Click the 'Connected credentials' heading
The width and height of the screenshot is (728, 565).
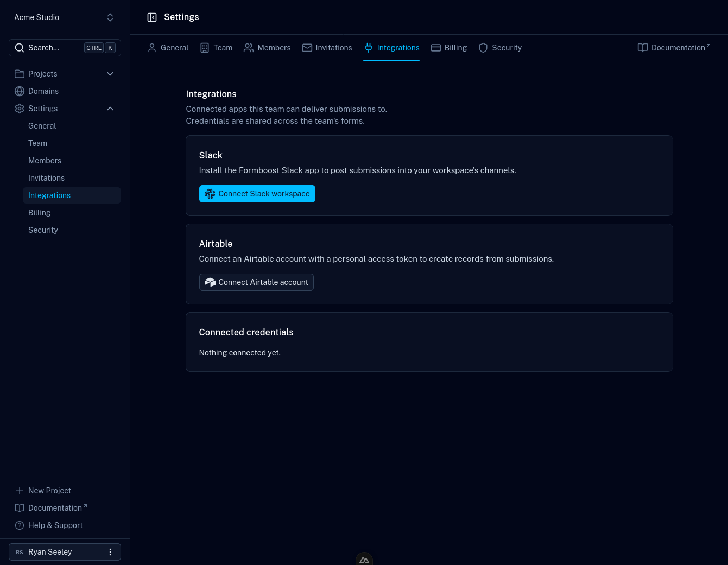[x=246, y=332]
